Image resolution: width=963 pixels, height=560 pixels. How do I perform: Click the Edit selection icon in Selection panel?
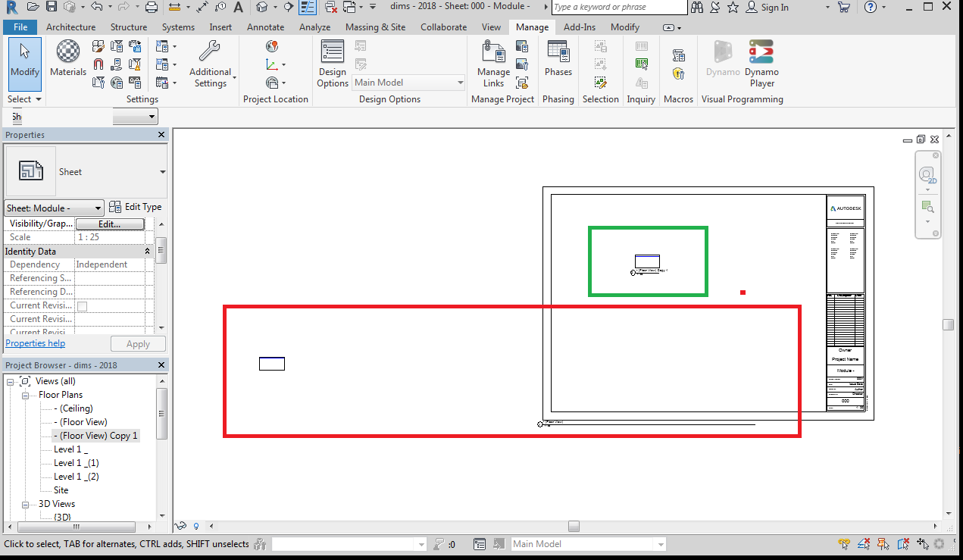tap(601, 83)
